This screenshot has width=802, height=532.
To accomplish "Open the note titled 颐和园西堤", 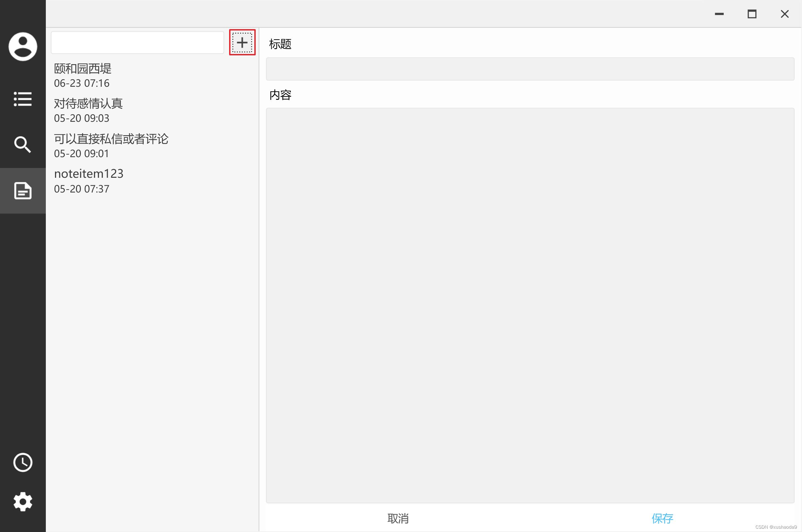I will 83,69.
